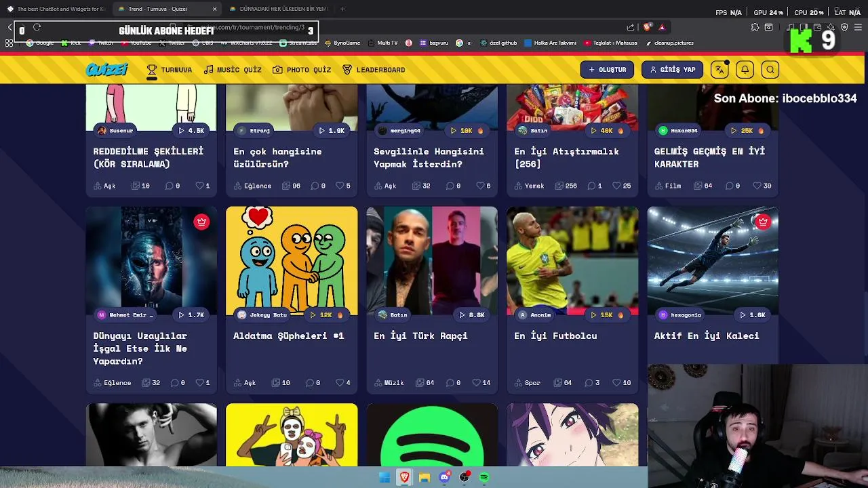Open the language translate icon

[x=719, y=70]
